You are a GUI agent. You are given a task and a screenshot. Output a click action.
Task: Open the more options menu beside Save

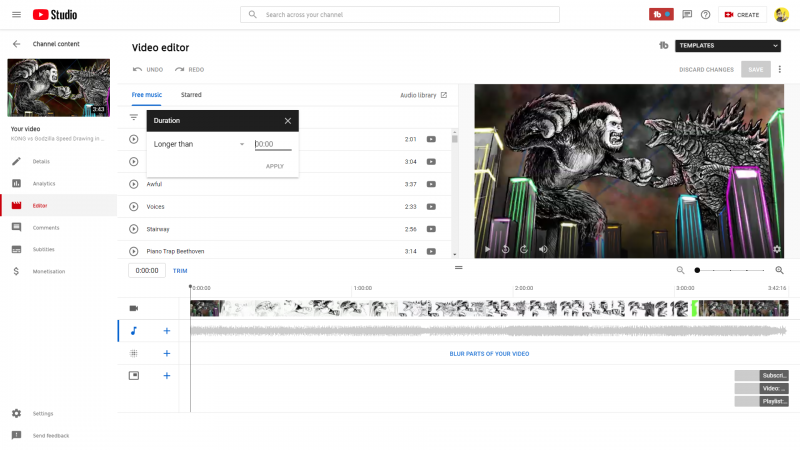point(780,69)
